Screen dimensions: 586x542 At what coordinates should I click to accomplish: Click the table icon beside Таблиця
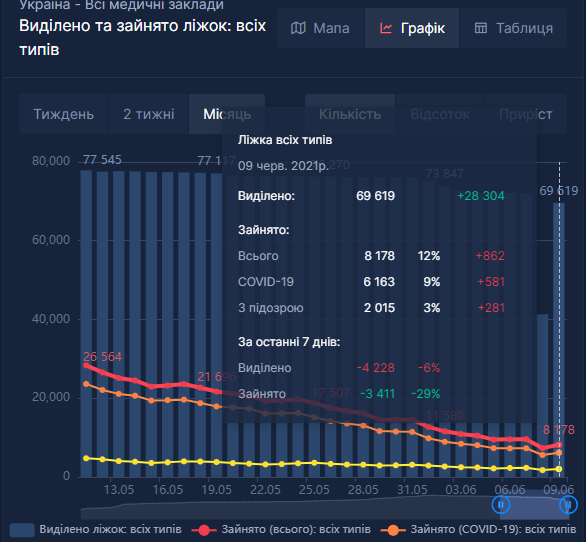[481, 28]
